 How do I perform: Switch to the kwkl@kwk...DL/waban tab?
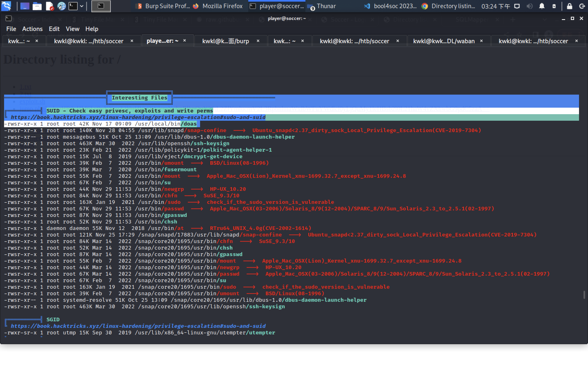[x=444, y=41]
